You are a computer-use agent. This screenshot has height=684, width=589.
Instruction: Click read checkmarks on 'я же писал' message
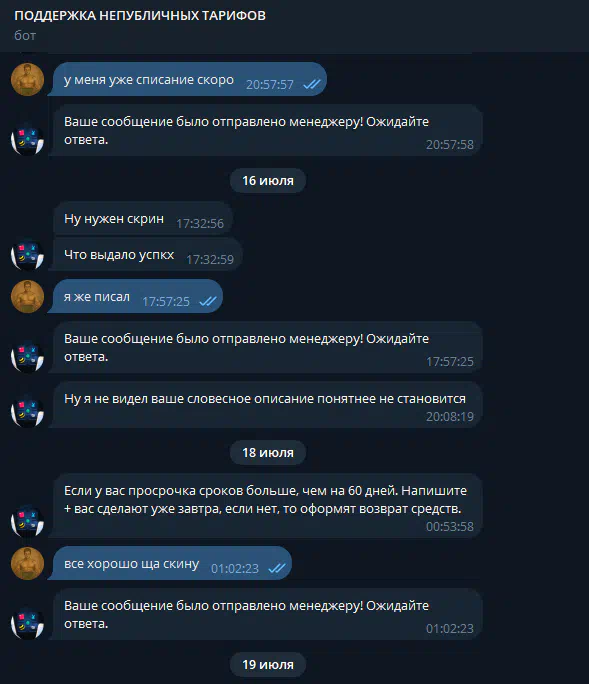click(208, 301)
